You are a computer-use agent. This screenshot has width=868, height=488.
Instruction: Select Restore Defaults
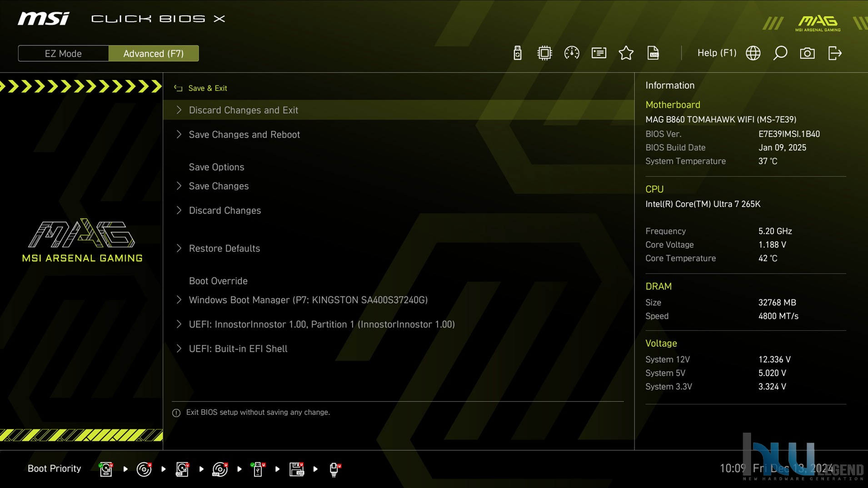click(399, 248)
